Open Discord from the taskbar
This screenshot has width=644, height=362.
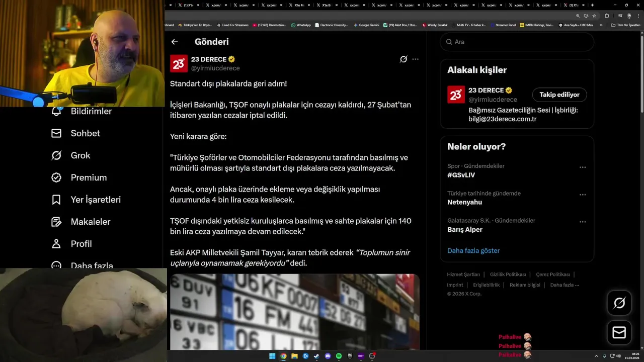328,356
